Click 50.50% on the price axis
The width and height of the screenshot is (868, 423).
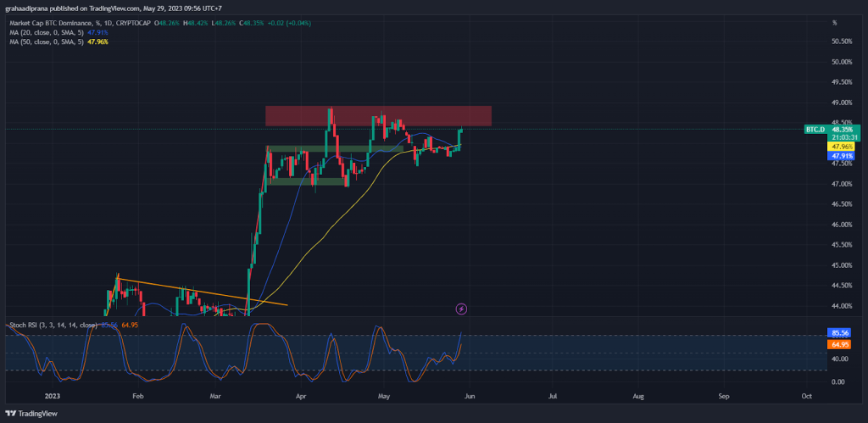coord(842,42)
